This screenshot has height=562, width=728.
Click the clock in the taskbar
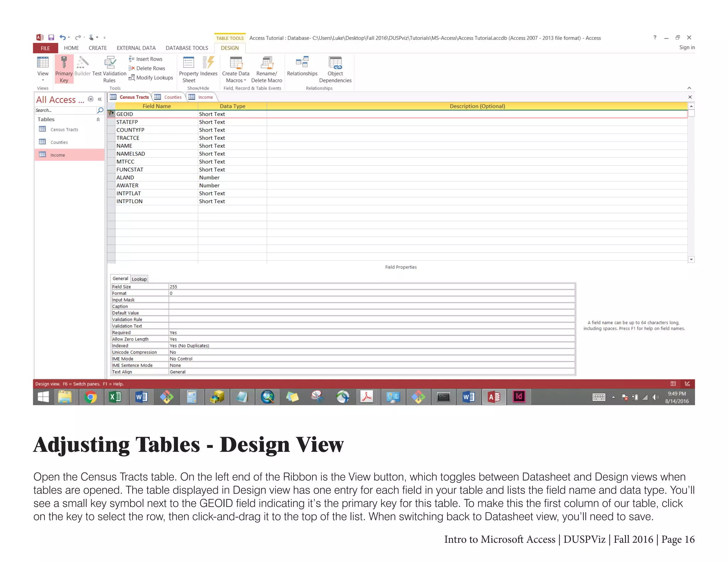pos(677,397)
